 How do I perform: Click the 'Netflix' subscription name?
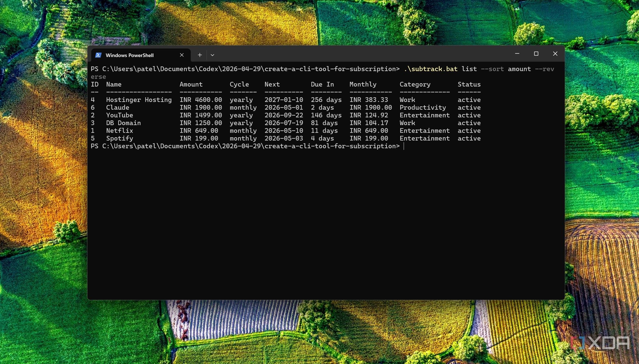[119, 131]
